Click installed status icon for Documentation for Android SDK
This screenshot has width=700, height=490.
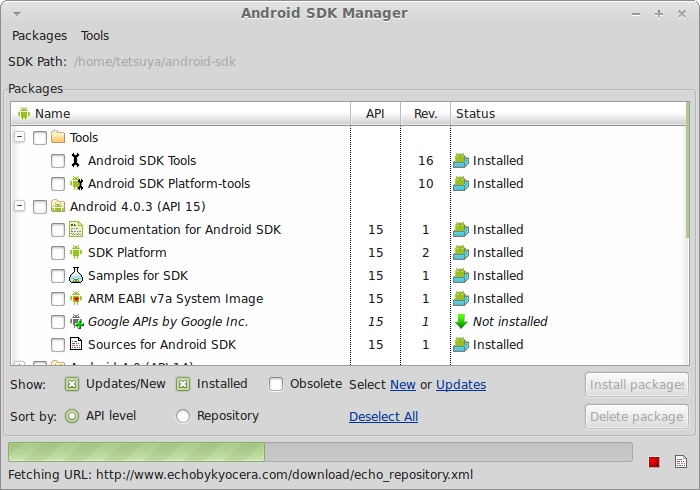(x=461, y=229)
